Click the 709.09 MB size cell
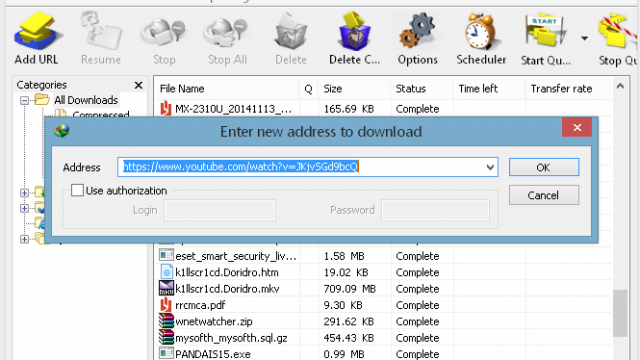Image resolution: width=640 pixels, height=360 pixels. click(x=349, y=289)
